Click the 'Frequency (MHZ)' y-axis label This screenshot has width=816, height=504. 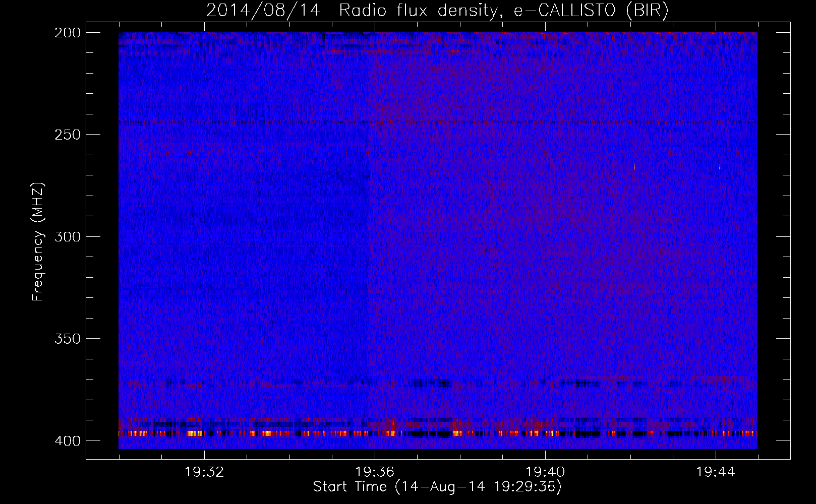(38, 241)
